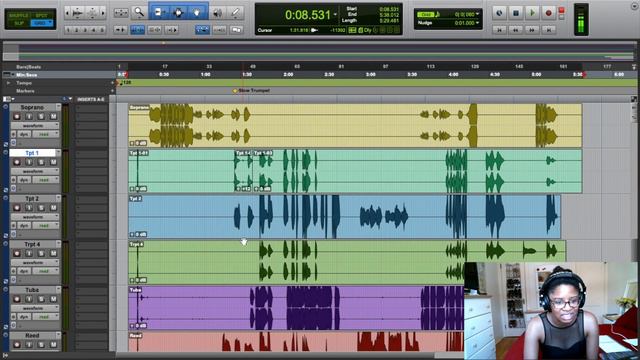Expand the Tempo ruler
Viewport: 640px width, 360px height.
[x=8, y=83]
